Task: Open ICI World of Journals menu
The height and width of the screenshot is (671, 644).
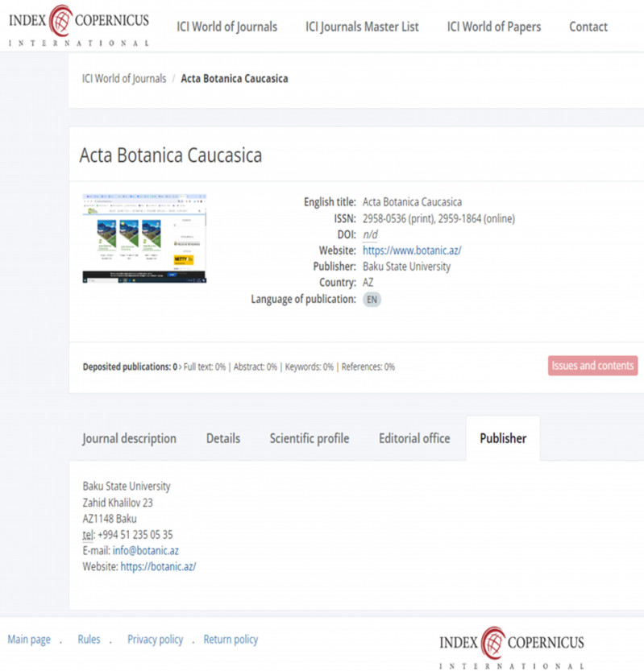Action: click(x=226, y=27)
